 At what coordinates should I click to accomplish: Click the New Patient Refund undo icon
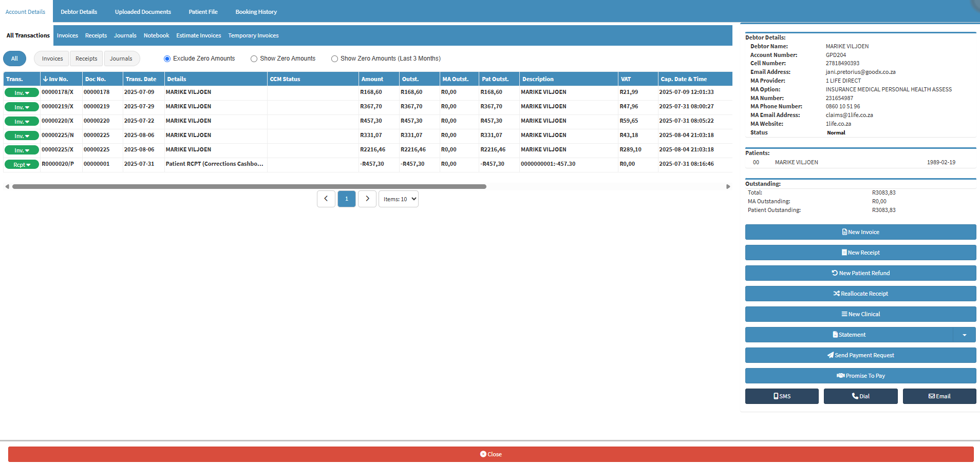pyautogui.click(x=835, y=273)
